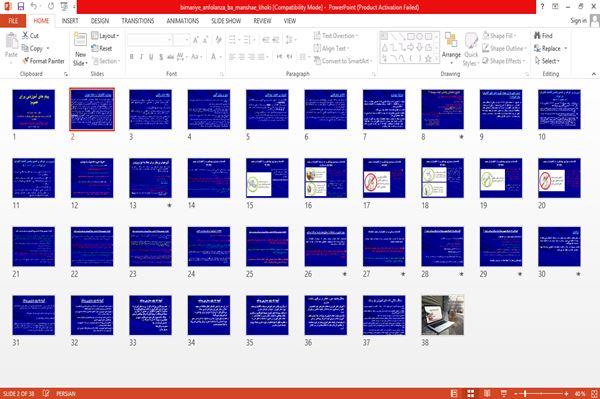Switch to the ANIMATIONS tab
Screen dimensions: 600x399
pyautogui.click(x=183, y=21)
